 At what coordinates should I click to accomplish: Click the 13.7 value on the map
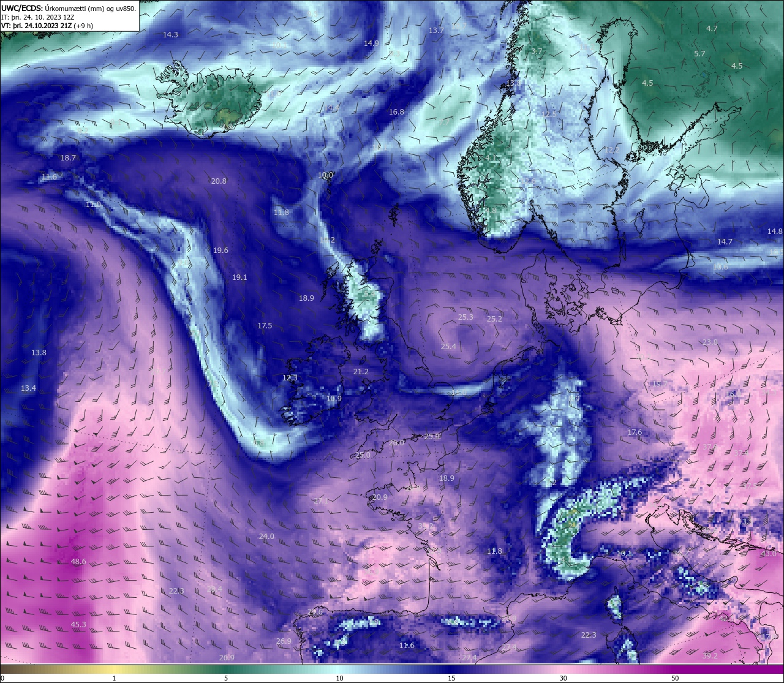coord(436,31)
